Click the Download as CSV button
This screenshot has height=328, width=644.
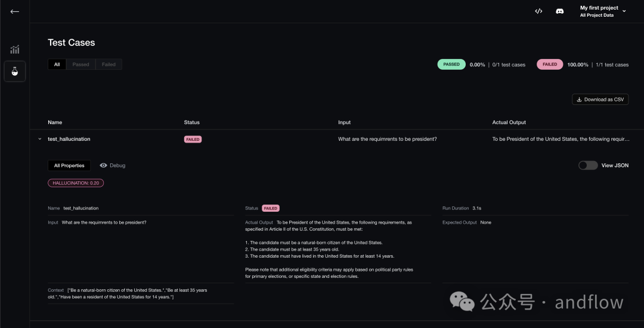click(600, 100)
